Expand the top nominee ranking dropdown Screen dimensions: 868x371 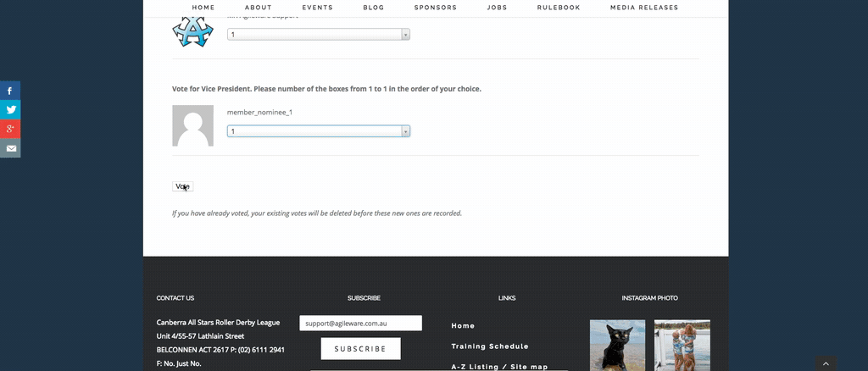click(x=318, y=35)
